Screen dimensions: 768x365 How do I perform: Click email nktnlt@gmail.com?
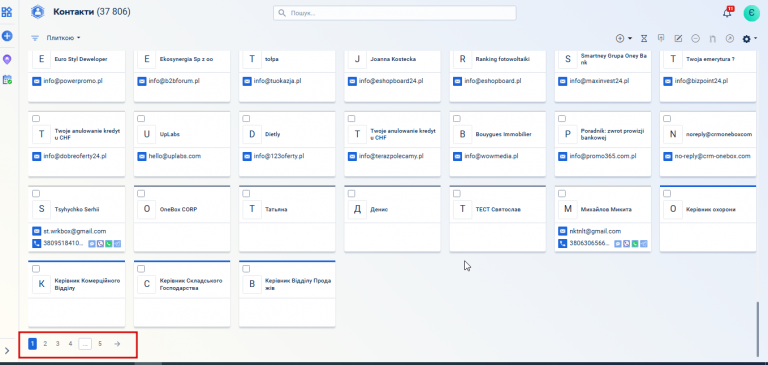pyautogui.click(x=595, y=231)
